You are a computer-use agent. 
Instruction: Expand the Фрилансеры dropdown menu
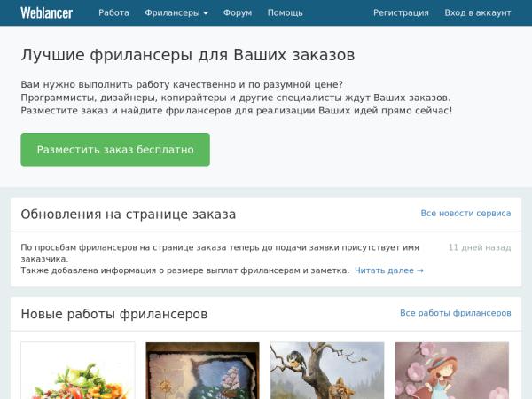[x=176, y=13]
